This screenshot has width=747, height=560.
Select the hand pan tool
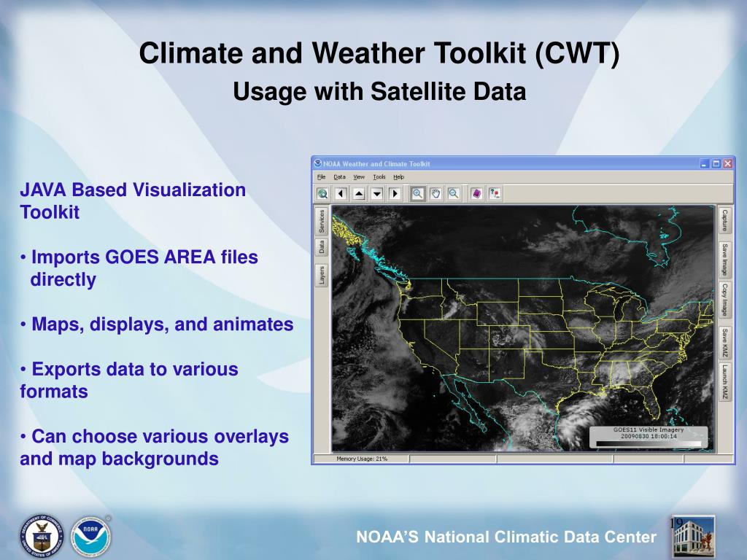[x=436, y=194]
